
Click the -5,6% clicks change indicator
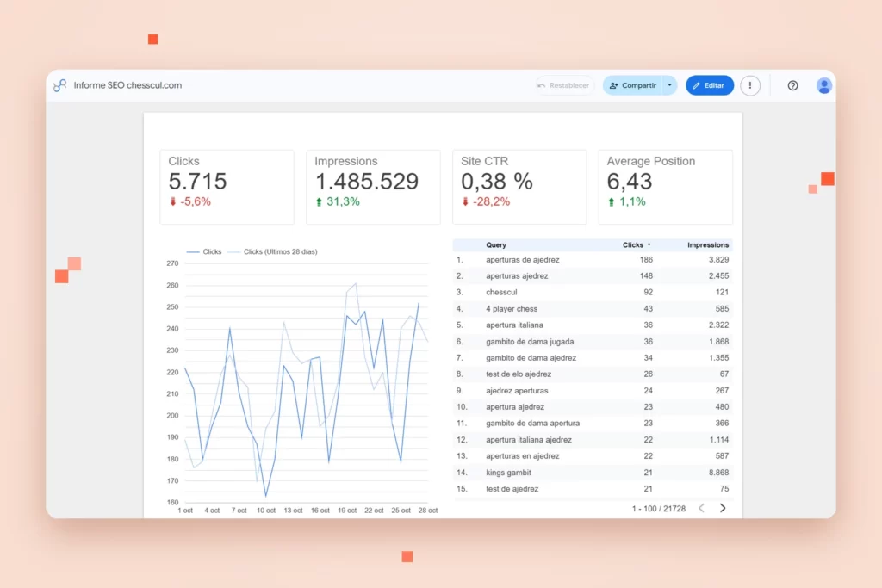[190, 201]
